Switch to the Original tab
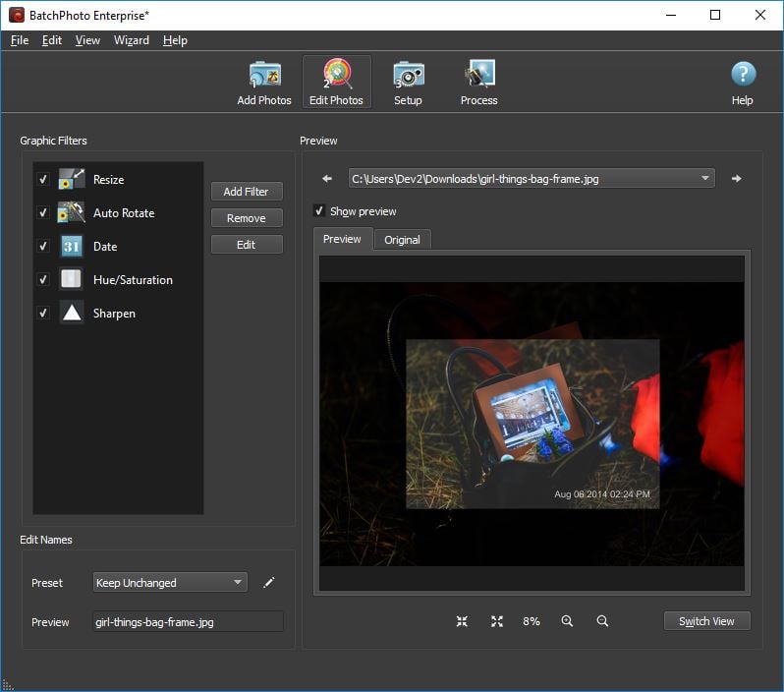Screen dimensions: 784x692 pyautogui.click(x=402, y=240)
